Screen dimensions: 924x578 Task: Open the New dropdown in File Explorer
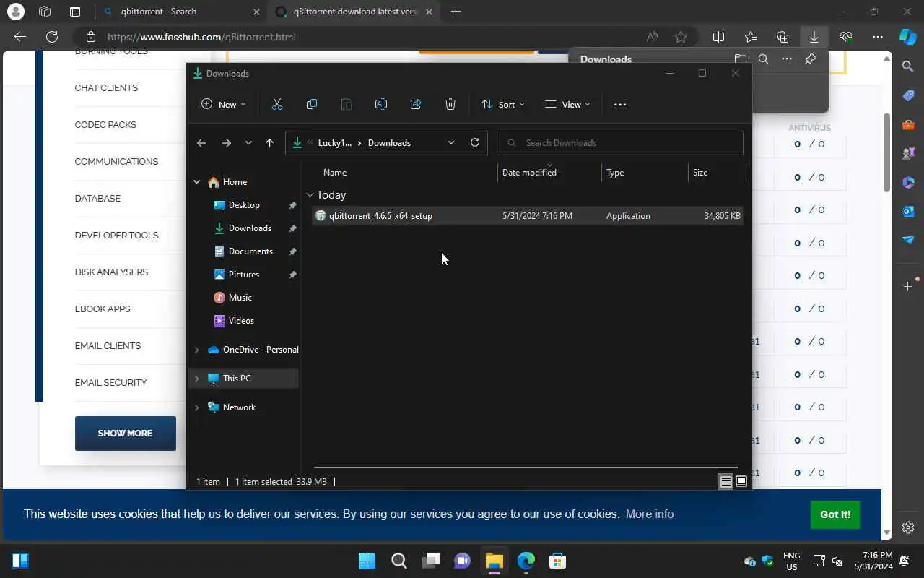click(224, 105)
